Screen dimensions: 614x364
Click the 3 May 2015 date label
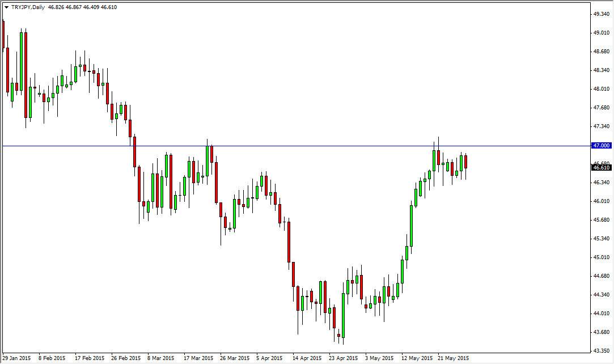click(x=379, y=358)
